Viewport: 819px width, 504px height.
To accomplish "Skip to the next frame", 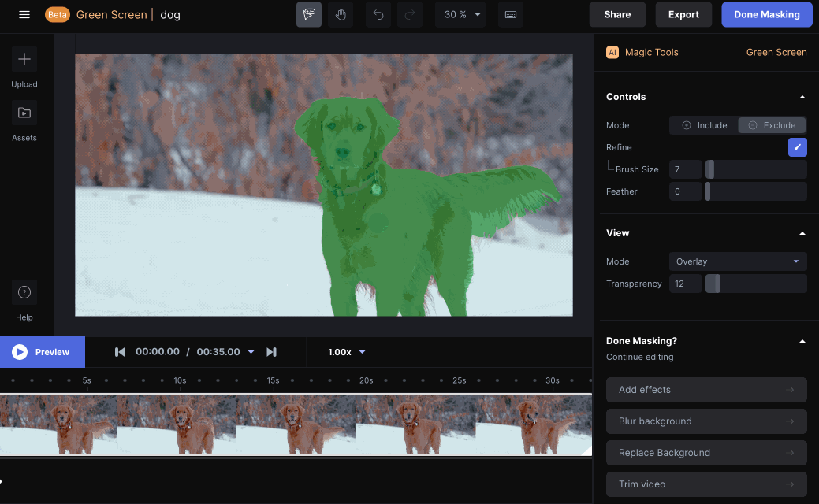I will (x=271, y=352).
